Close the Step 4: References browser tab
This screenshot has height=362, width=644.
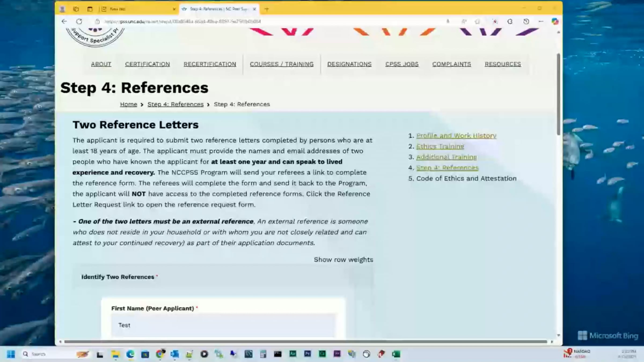pyautogui.click(x=254, y=9)
